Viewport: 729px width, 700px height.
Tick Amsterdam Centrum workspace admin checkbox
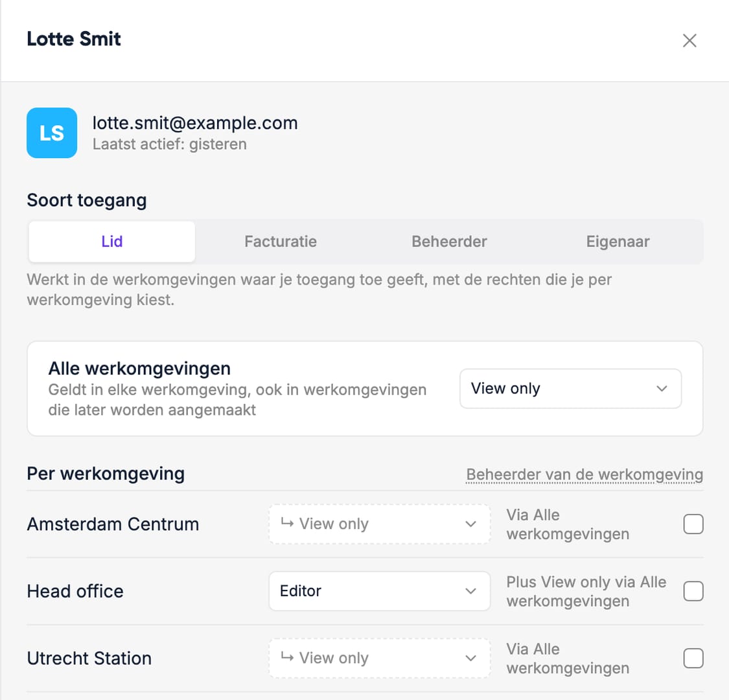point(693,524)
